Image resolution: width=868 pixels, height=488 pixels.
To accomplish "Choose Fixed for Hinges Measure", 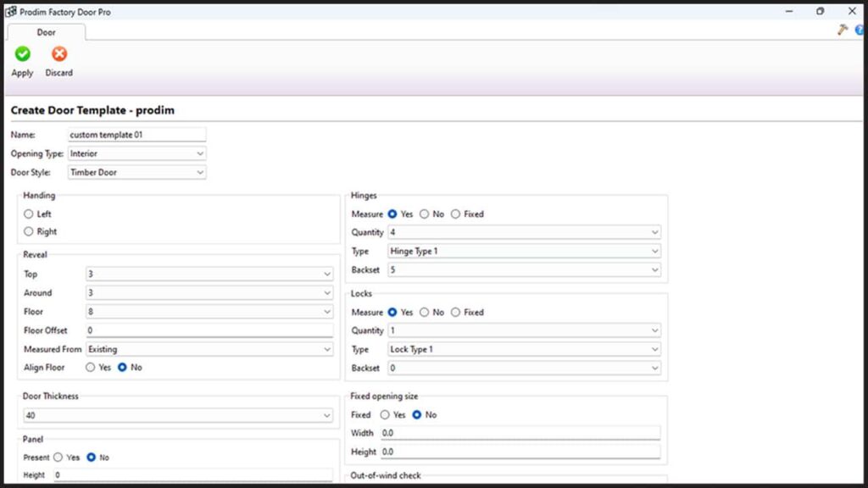I will coord(456,214).
